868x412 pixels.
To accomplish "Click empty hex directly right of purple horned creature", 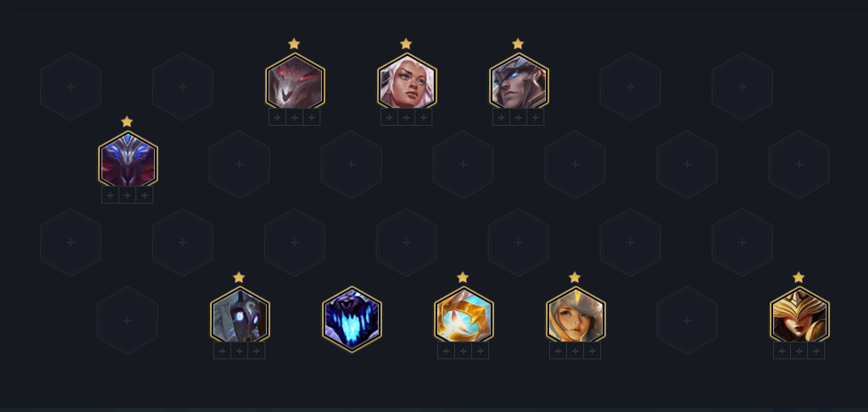I will (x=239, y=165).
